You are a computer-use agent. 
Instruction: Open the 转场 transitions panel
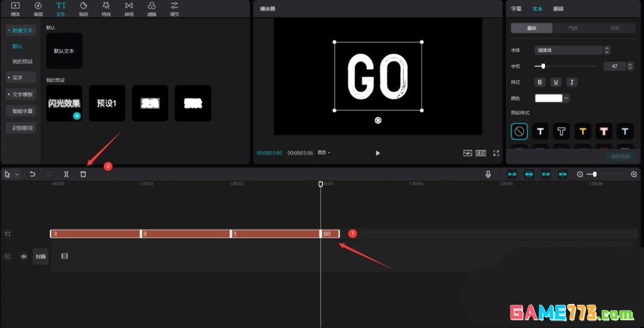pyautogui.click(x=129, y=8)
